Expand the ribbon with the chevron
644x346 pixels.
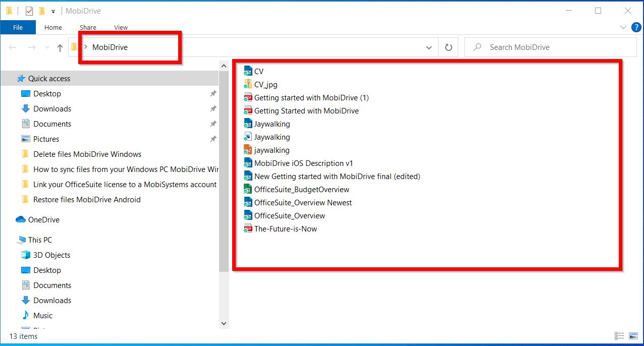(623, 27)
